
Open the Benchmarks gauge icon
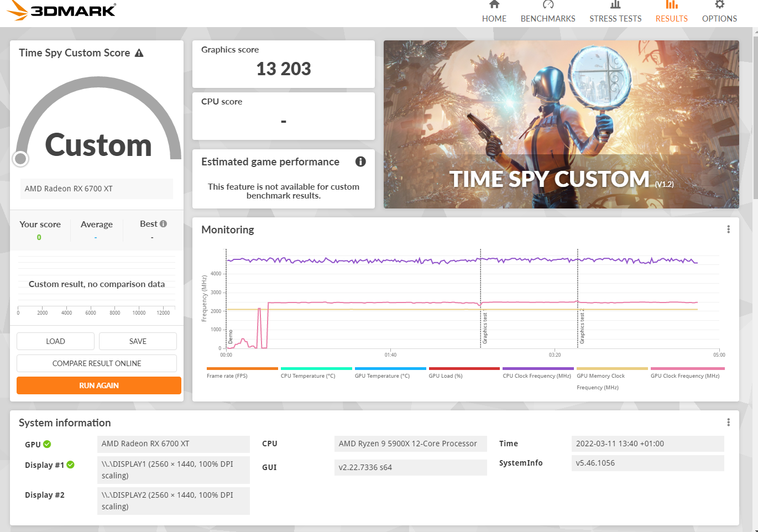[x=548, y=4]
